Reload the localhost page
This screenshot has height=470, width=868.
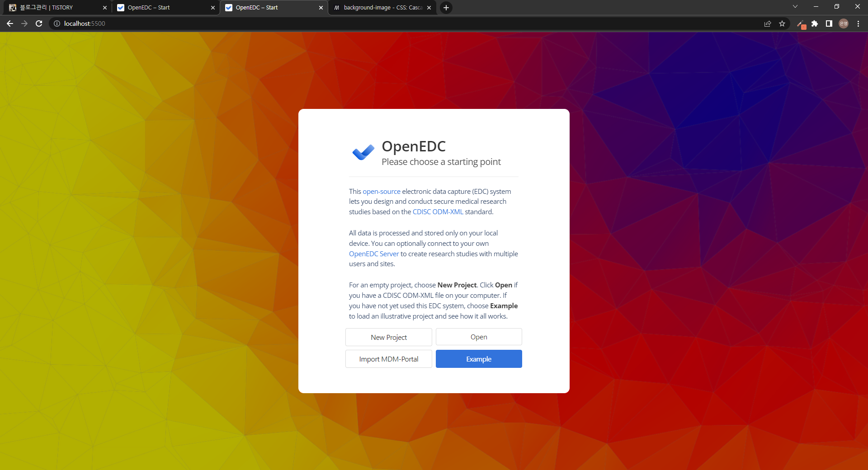coord(39,23)
